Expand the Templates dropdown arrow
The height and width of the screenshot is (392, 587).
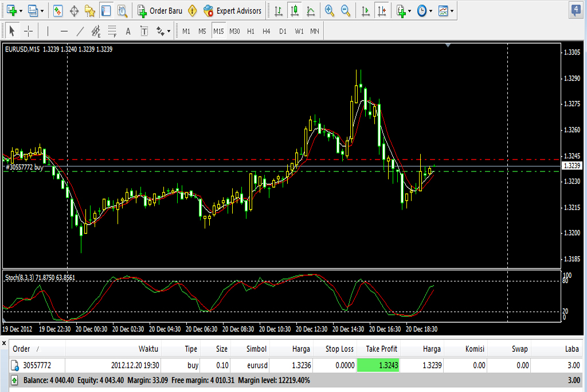[x=452, y=11]
